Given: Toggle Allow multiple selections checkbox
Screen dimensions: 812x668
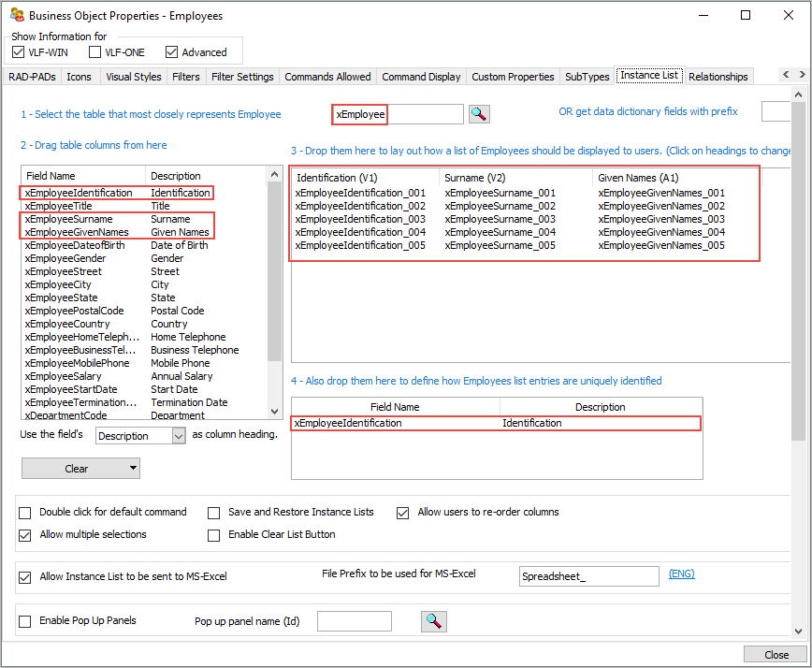Looking at the screenshot, I should click(x=25, y=535).
